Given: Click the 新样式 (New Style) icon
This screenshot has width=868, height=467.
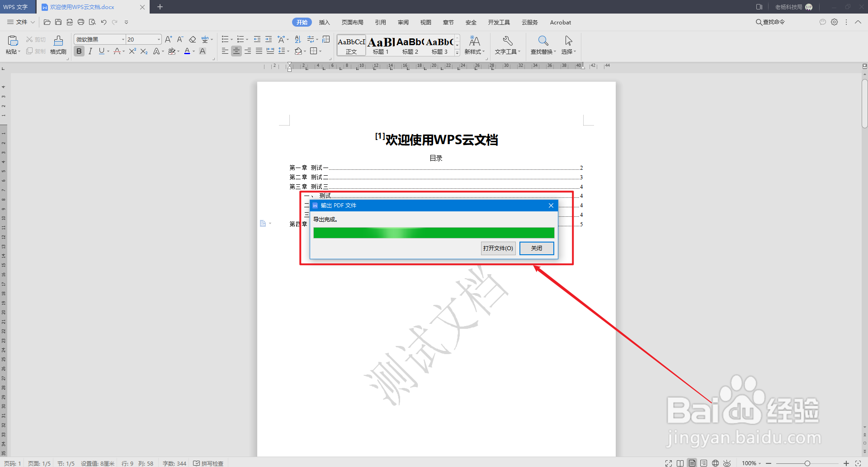Looking at the screenshot, I should (x=474, y=44).
